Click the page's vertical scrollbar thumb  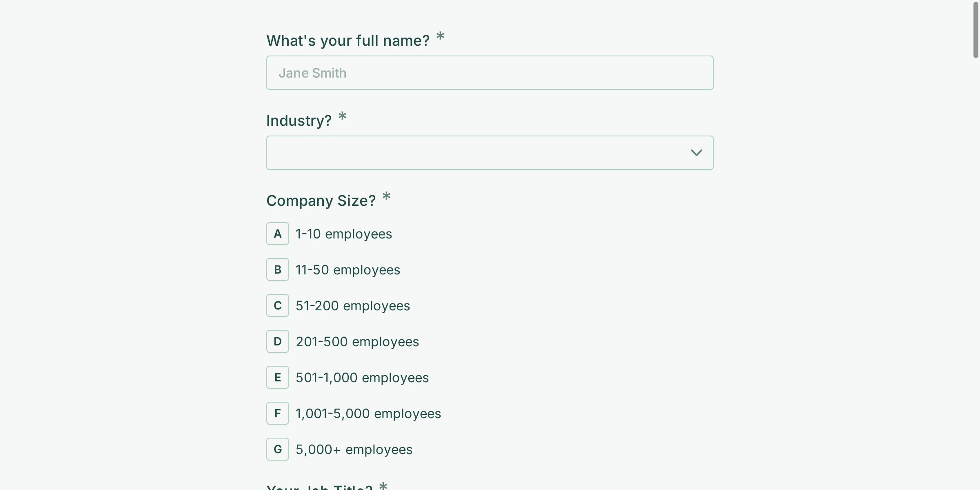tap(976, 29)
